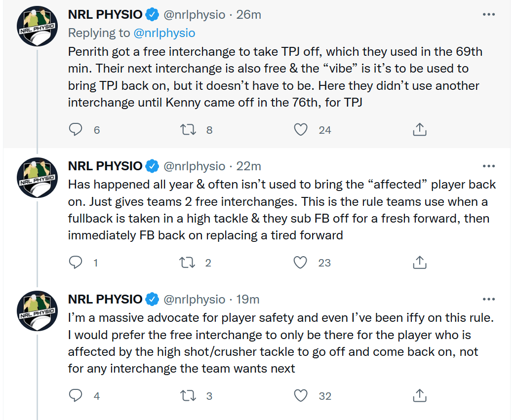The height and width of the screenshot is (420, 518).
Task: Like the tweet with 23 likes
Action: click(300, 263)
